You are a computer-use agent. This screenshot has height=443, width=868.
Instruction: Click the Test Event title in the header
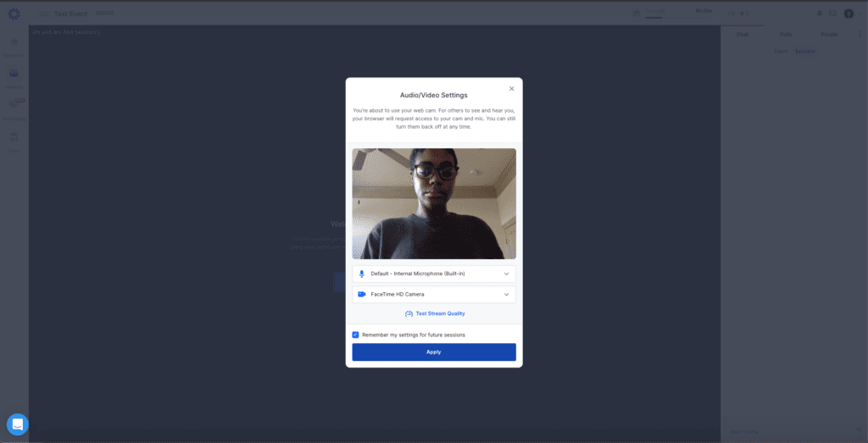(x=70, y=14)
